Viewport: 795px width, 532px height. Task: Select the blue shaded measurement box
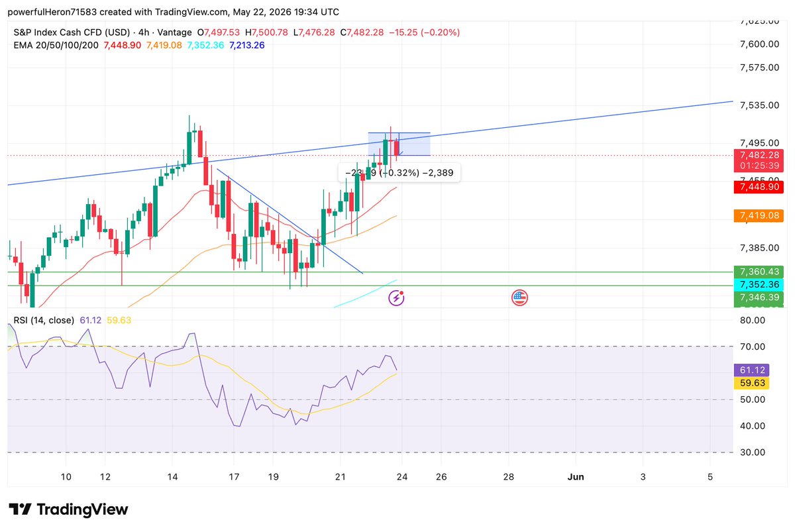click(x=399, y=144)
